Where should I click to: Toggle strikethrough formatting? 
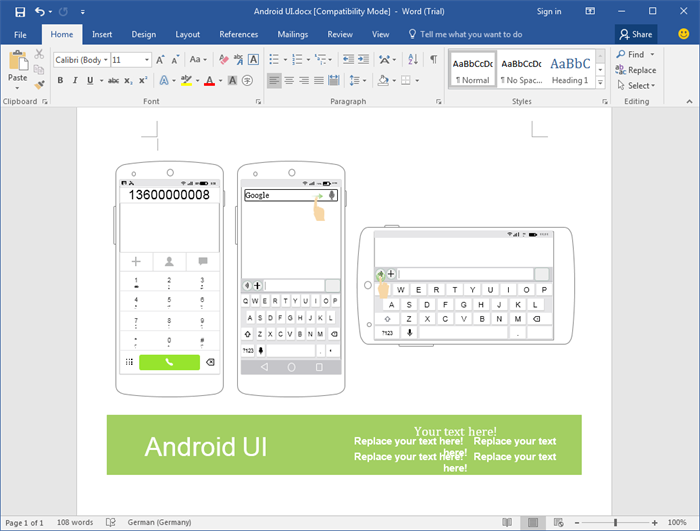tap(115, 81)
